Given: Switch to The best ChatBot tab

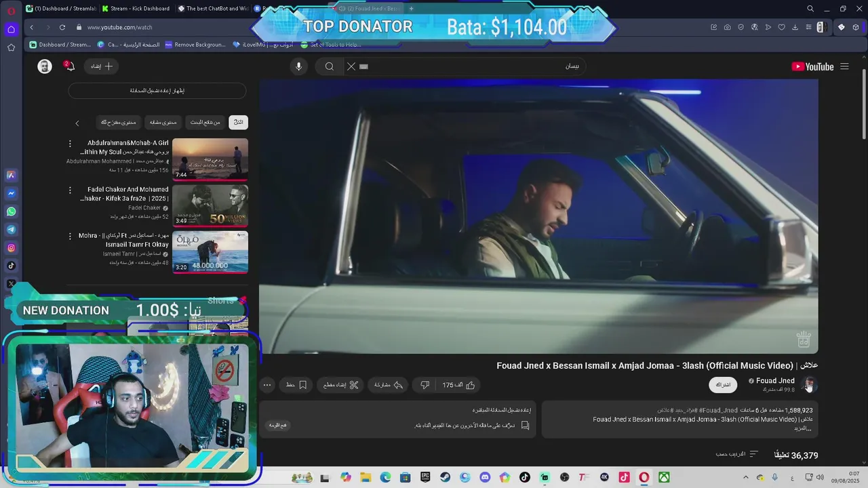Looking at the screenshot, I should coord(213,9).
